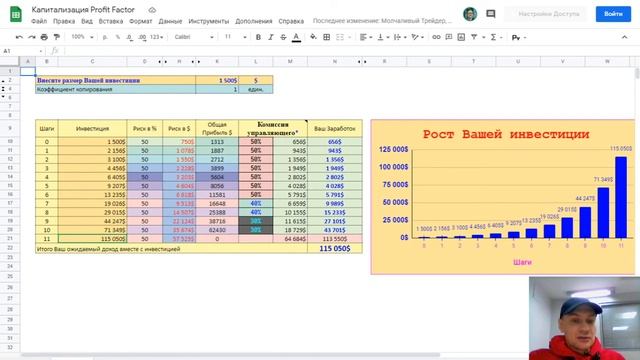
Task: Click the cloud save status icon
Action: click(152, 10)
